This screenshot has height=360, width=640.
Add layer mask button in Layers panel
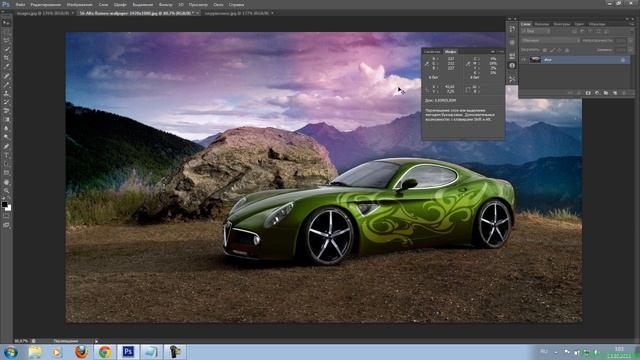(x=588, y=93)
